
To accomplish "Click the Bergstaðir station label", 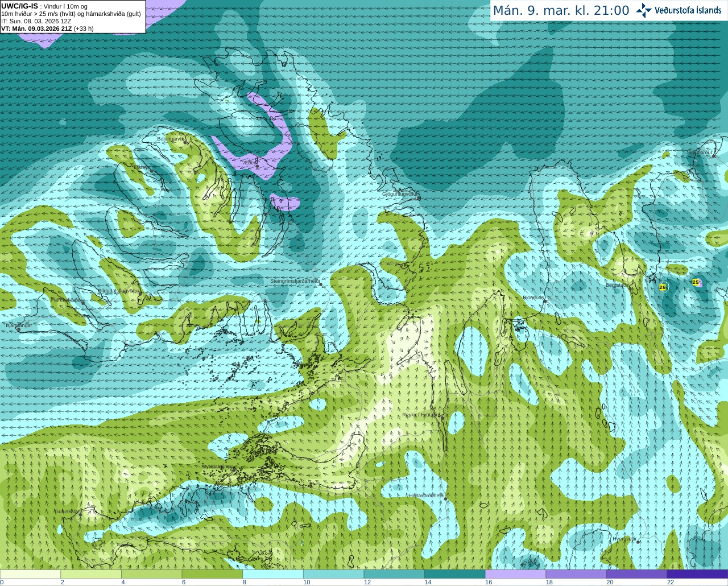I will click(x=617, y=285).
